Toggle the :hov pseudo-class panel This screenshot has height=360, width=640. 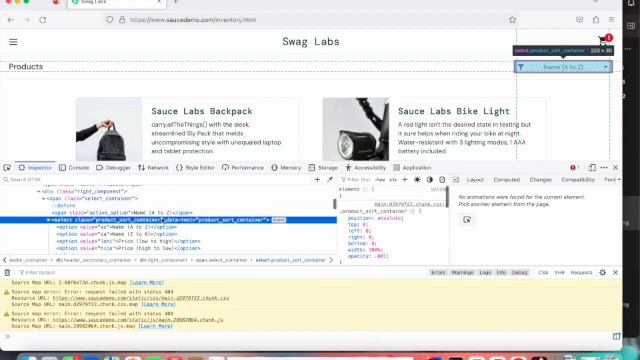[x=380, y=180]
